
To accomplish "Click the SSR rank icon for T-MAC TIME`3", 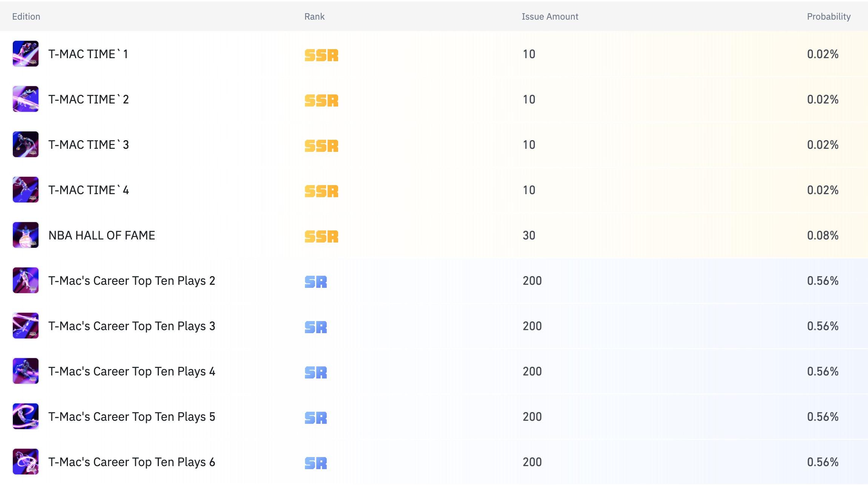I will click(321, 146).
